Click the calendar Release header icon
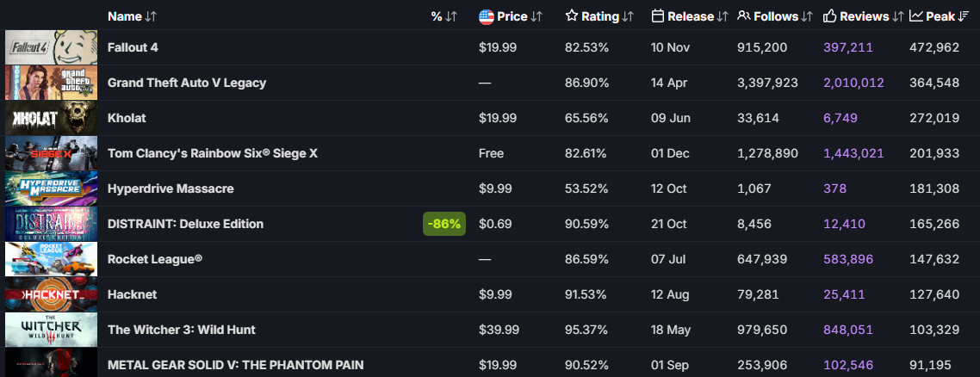 click(x=658, y=16)
